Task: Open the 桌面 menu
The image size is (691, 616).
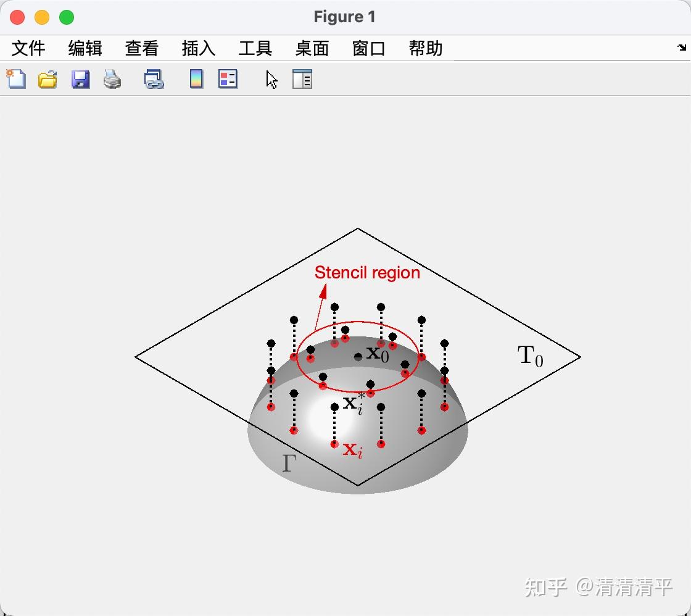Action: click(312, 48)
